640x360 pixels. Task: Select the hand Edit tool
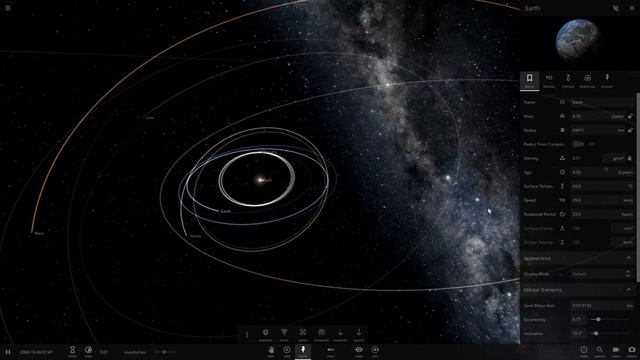pyautogui.click(x=271, y=351)
